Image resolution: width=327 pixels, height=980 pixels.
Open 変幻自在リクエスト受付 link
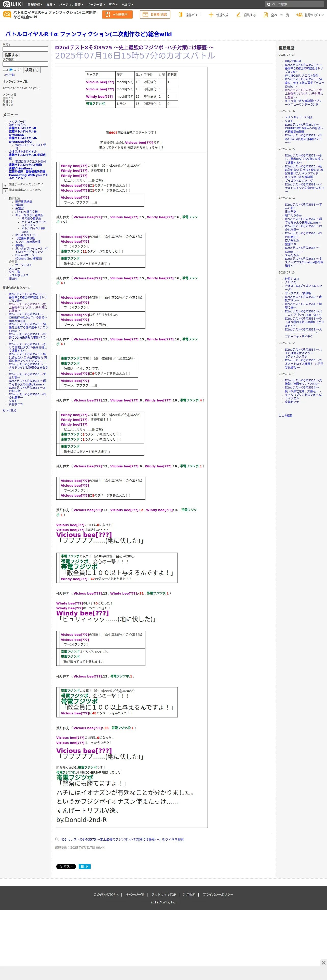click(31, 161)
